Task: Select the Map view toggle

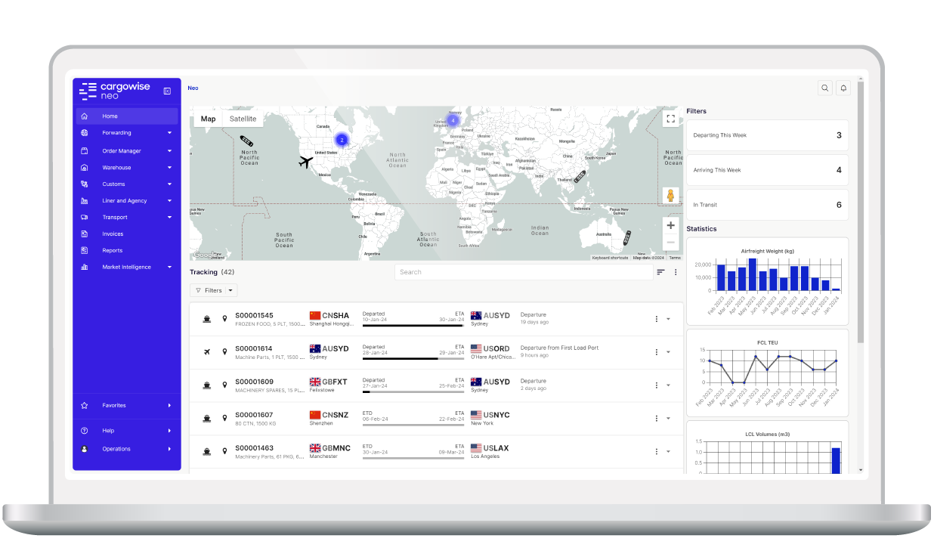Action: 208,119
